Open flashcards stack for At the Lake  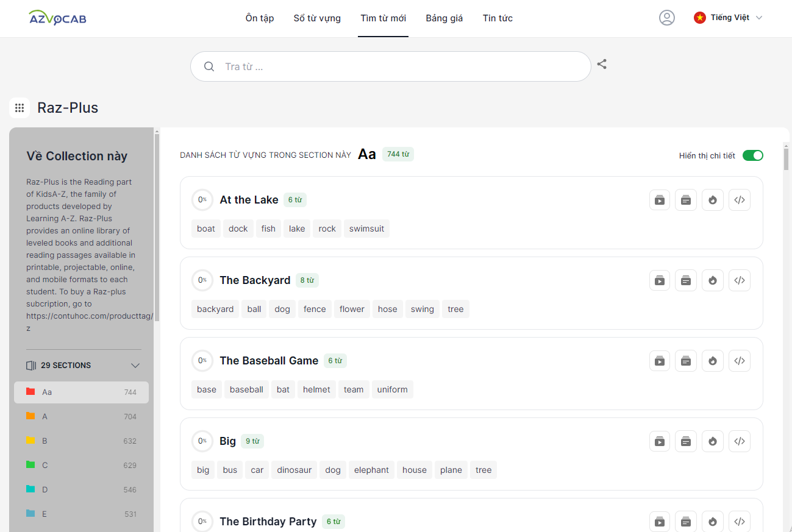click(x=686, y=200)
